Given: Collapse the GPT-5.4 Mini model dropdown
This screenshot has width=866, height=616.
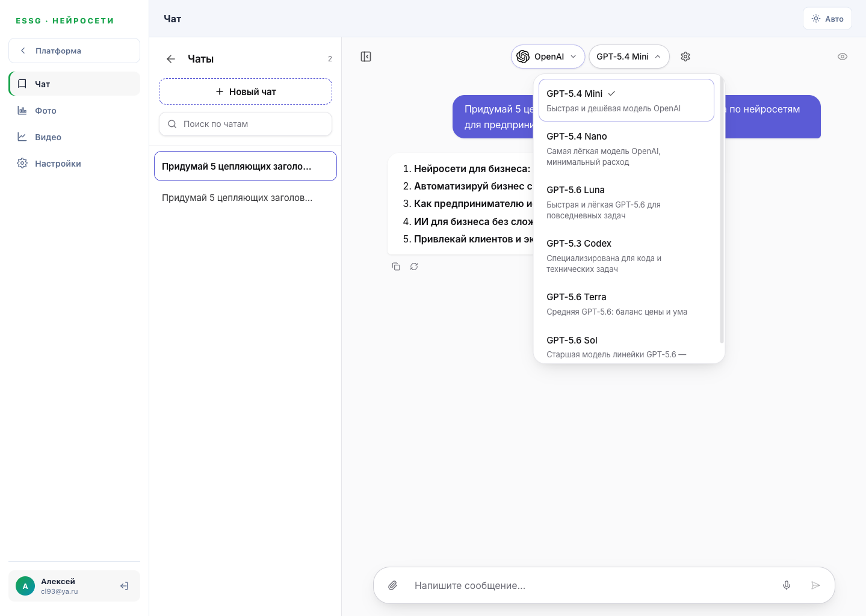Looking at the screenshot, I should point(629,57).
